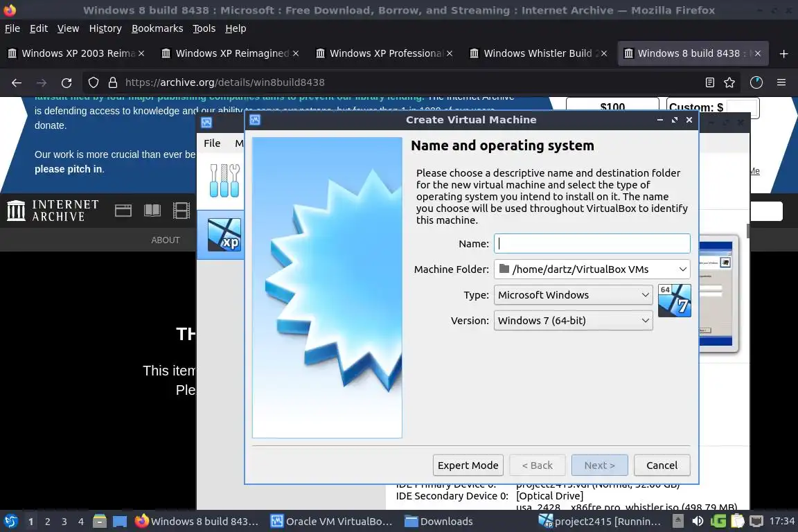The height and width of the screenshot is (532, 798).
Task: Open Firefox History menu
Action: click(105, 28)
